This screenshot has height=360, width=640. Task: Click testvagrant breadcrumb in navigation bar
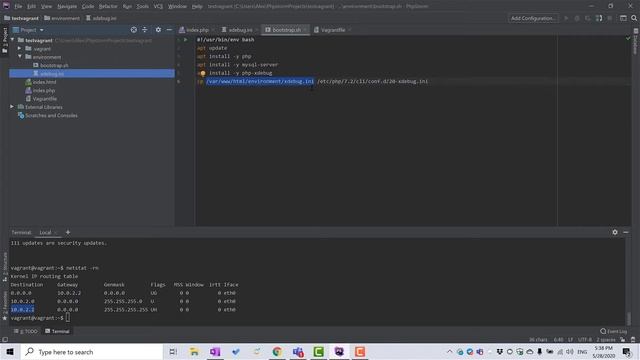coord(21,18)
